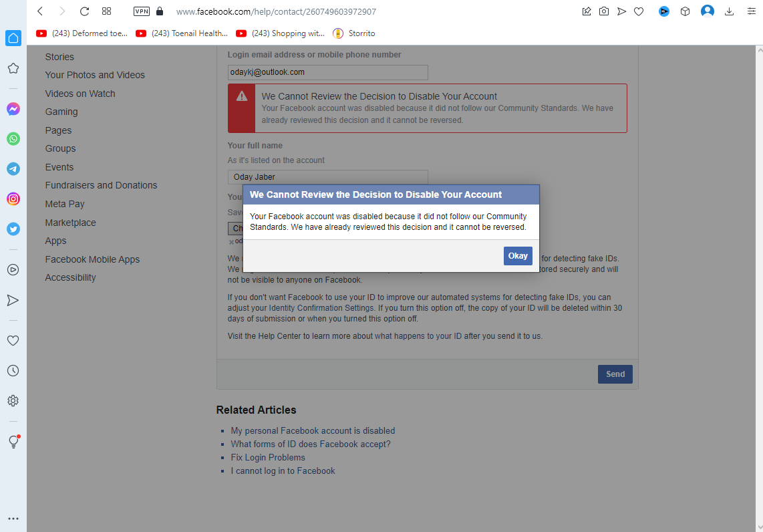The height and width of the screenshot is (532, 763).
Task: Open Twitter from the sidebar
Action: click(13, 229)
